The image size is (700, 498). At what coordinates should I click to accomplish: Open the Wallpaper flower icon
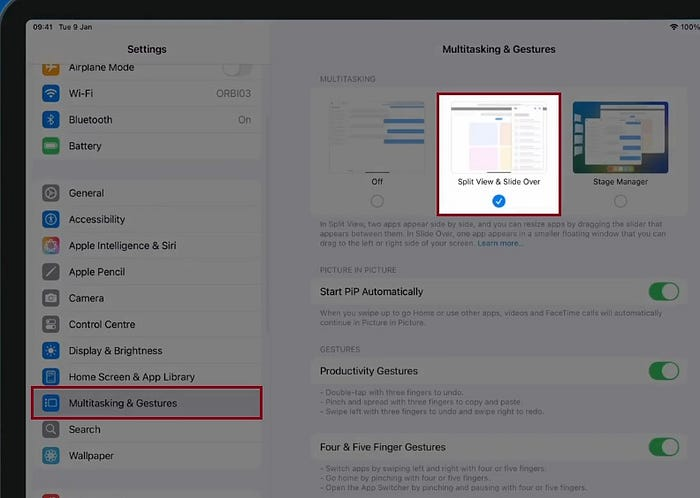tap(51, 456)
